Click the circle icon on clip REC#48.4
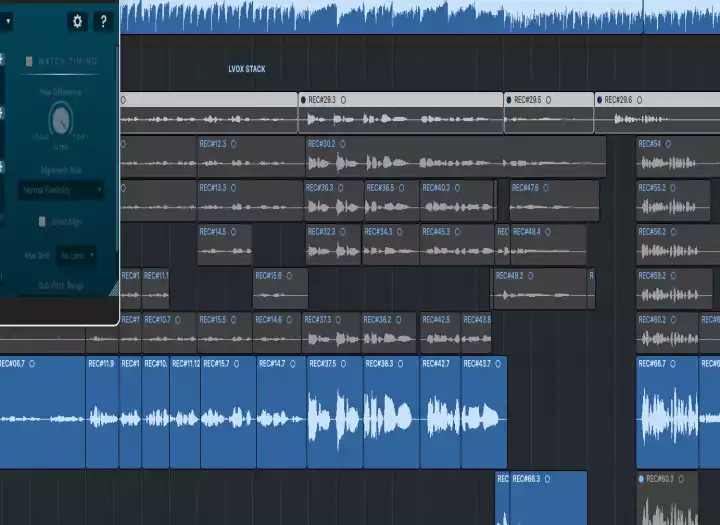The width and height of the screenshot is (720, 525). [547, 232]
